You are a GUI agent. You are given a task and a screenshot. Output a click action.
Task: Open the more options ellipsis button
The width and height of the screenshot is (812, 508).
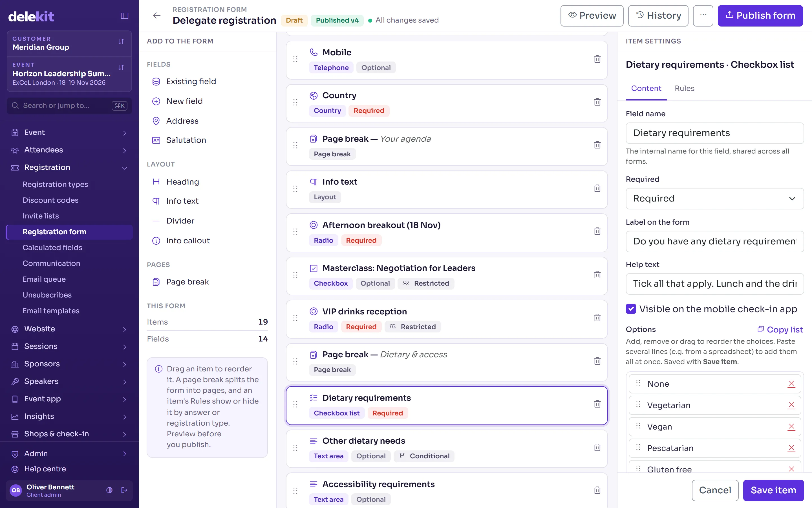703,16
